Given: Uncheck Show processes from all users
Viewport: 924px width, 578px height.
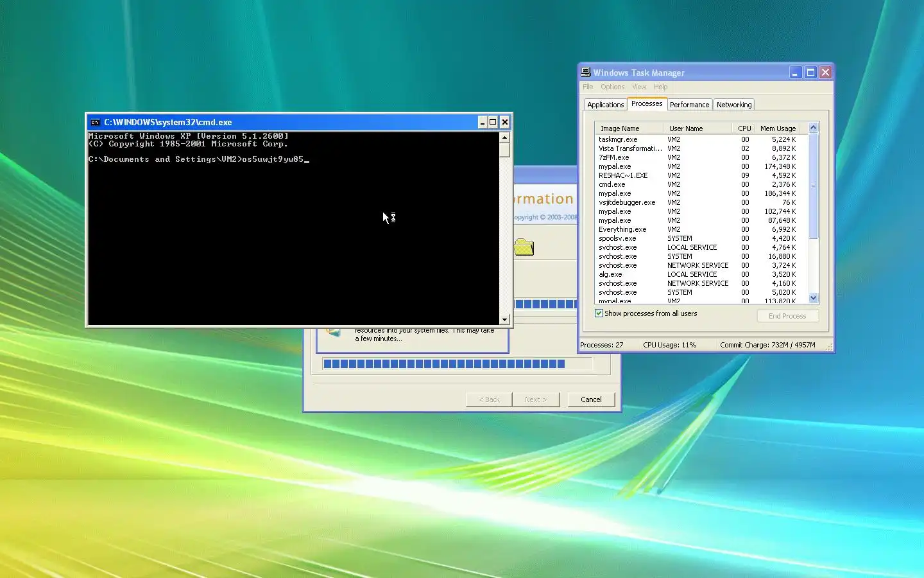Looking at the screenshot, I should tap(599, 313).
